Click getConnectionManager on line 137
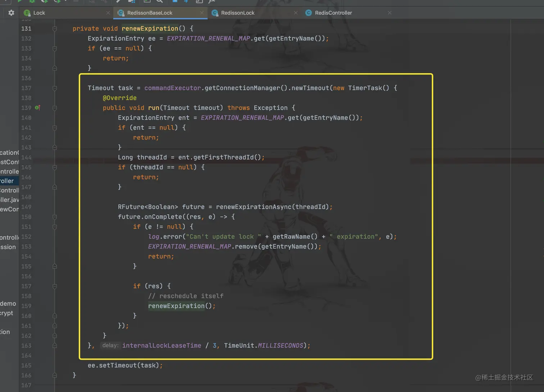The height and width of the screenshot is (392, 544). tap(242, 88)
